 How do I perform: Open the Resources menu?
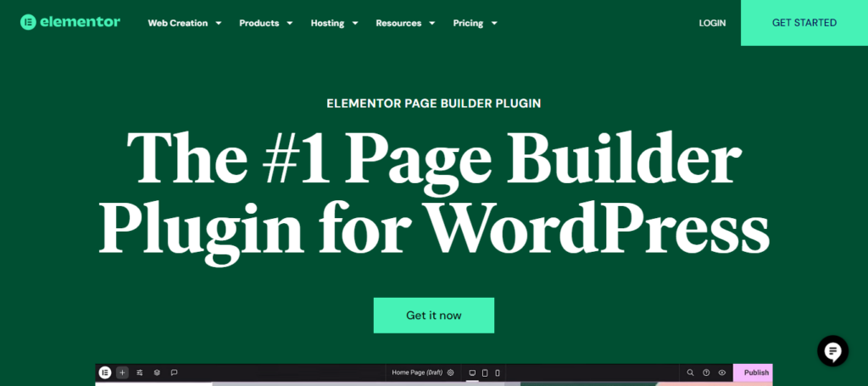point(405,23)
